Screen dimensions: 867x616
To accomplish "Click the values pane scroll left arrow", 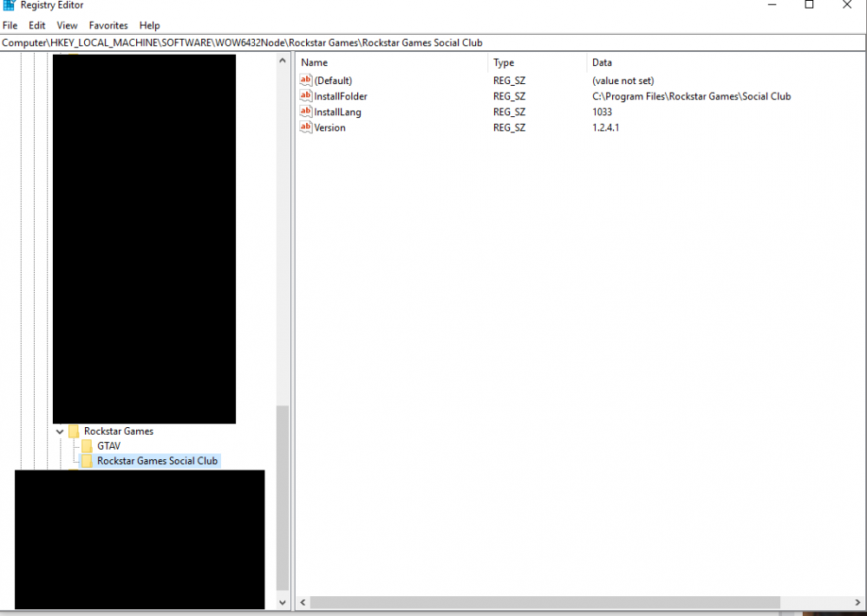I will pos(303,602).
